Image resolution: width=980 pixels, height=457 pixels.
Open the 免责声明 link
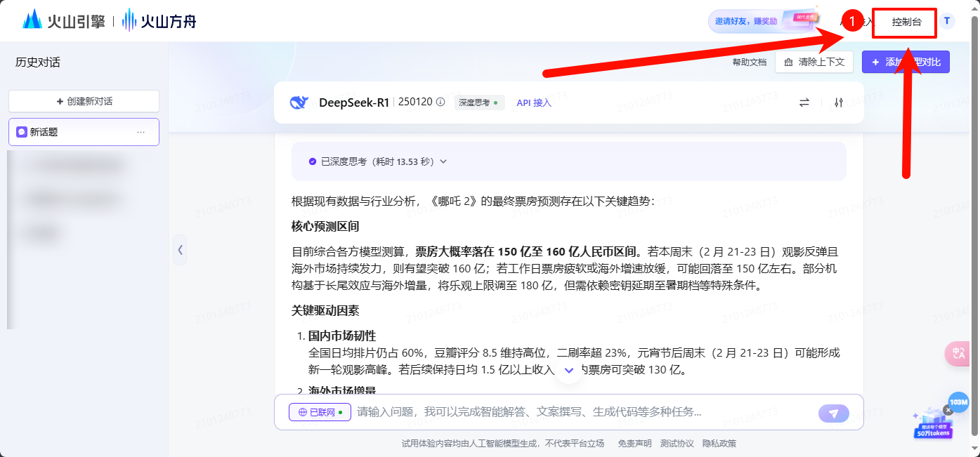[634, 444]
